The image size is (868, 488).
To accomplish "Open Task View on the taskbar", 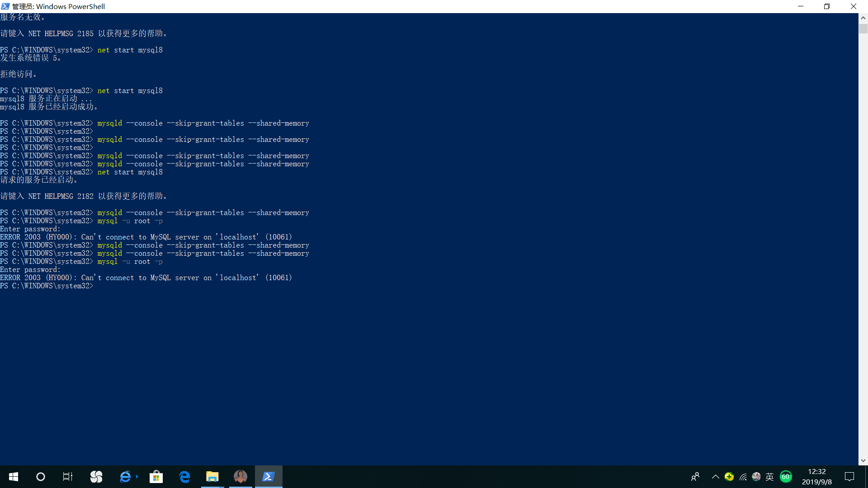I will coord(67,477).
